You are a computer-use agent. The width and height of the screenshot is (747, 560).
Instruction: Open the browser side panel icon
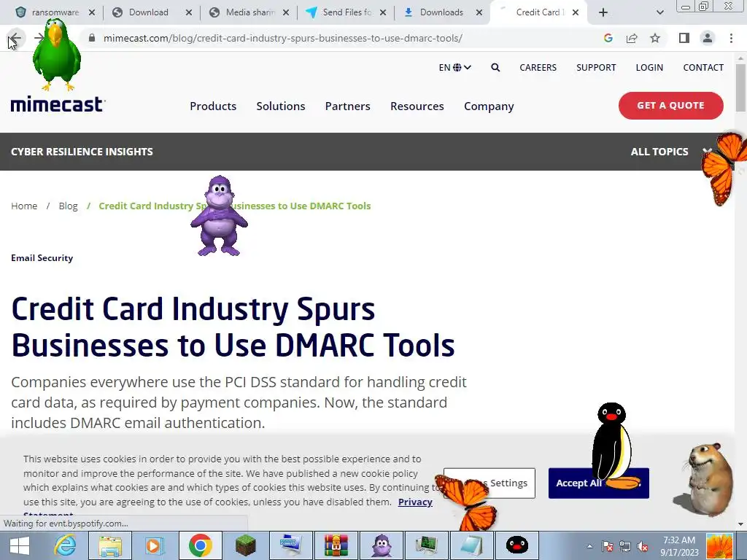[684, 38]
